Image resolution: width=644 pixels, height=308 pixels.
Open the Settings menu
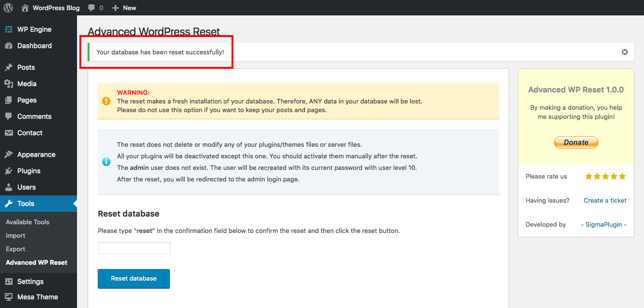[30, 282]
